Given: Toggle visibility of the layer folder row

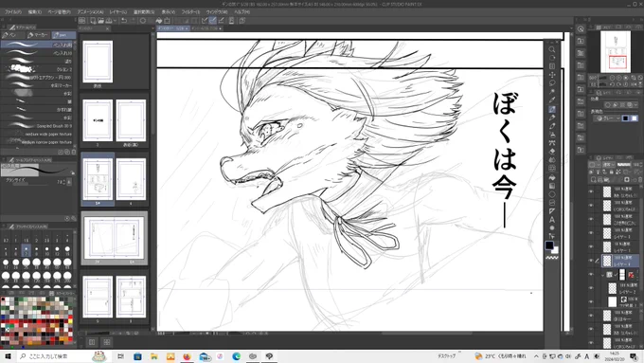Looking at the screenshot, I should pyautogui.click(x=591, y=274).
